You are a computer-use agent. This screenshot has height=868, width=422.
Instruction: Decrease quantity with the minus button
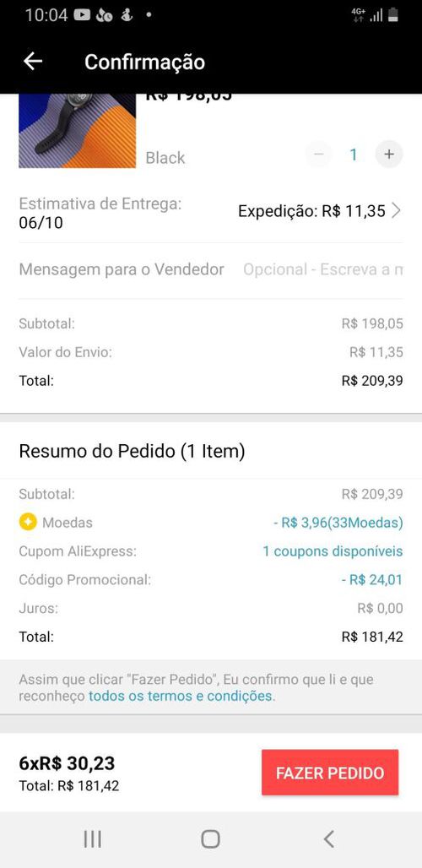318,155
